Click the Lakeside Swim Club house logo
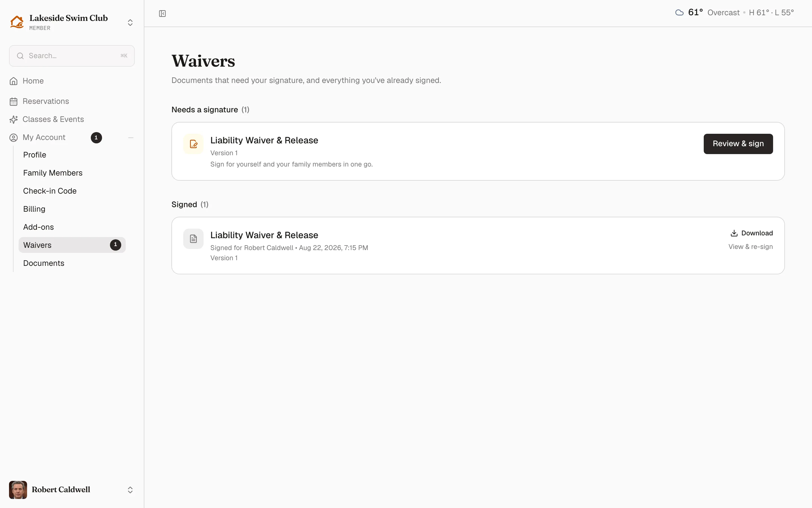812x508 pixels. click(x=17, y=22)
